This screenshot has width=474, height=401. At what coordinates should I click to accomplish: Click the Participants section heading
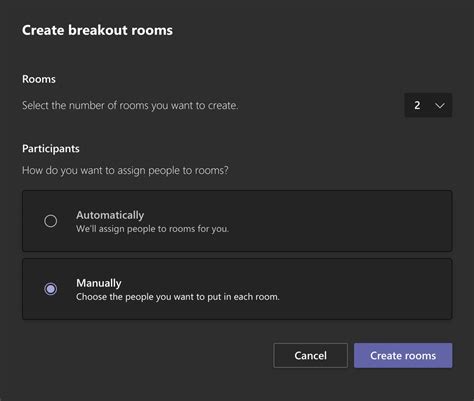tap(51, 148)
